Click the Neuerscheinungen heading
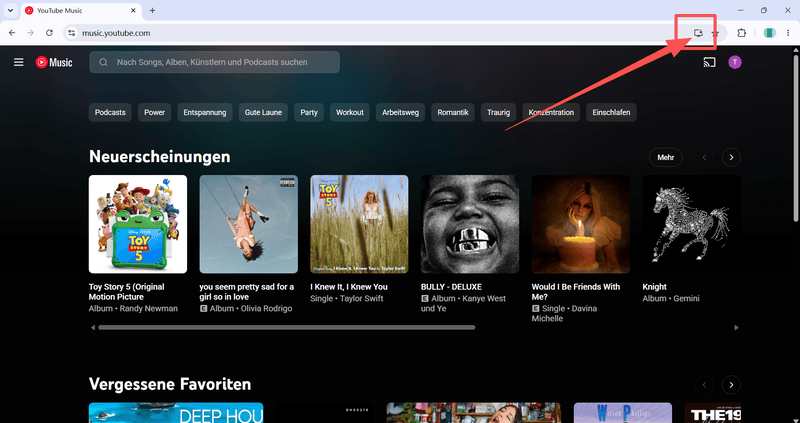Viewport: 800px width, 423px height. [160, 157]
